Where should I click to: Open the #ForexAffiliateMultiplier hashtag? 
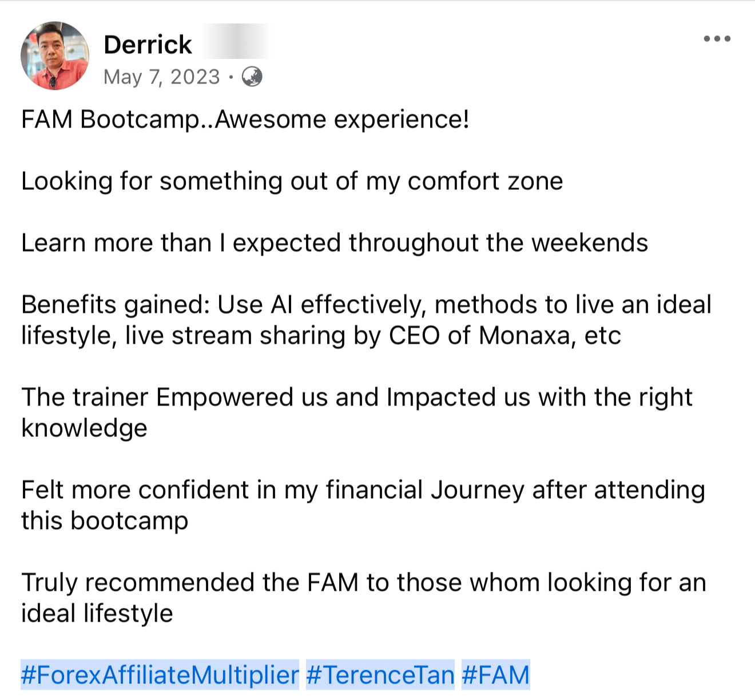click(160, 675)
